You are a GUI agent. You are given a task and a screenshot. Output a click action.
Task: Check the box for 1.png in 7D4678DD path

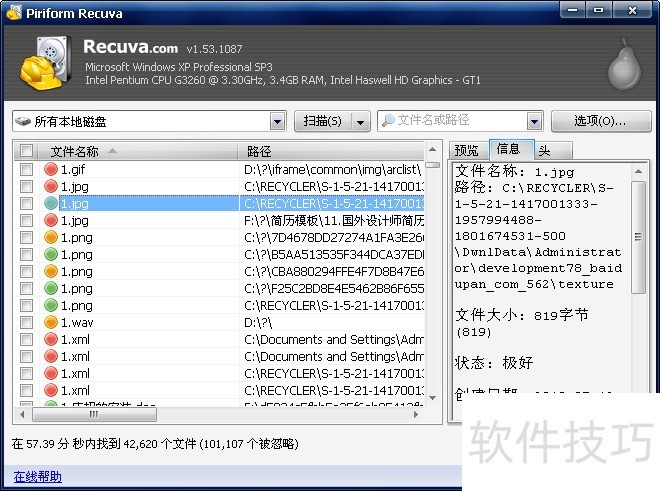point(26,237)
